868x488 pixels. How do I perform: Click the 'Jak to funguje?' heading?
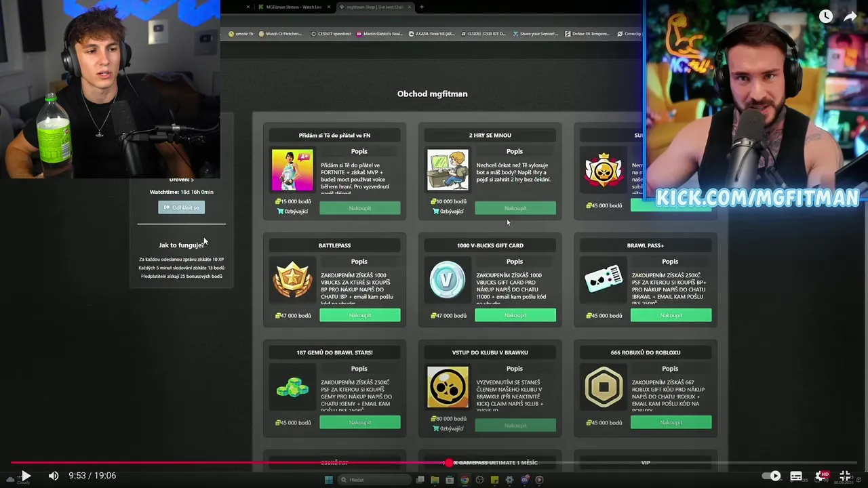[x=181, y=245]
